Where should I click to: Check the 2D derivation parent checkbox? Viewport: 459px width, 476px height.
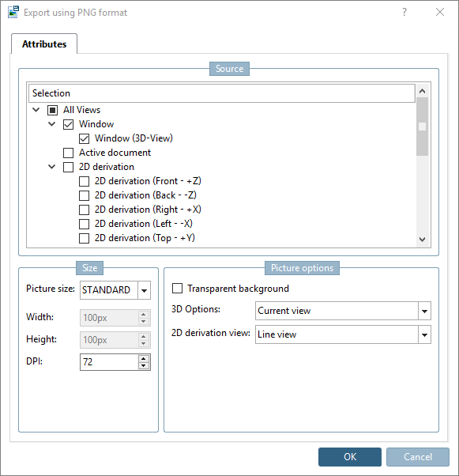tap(68, 167)
